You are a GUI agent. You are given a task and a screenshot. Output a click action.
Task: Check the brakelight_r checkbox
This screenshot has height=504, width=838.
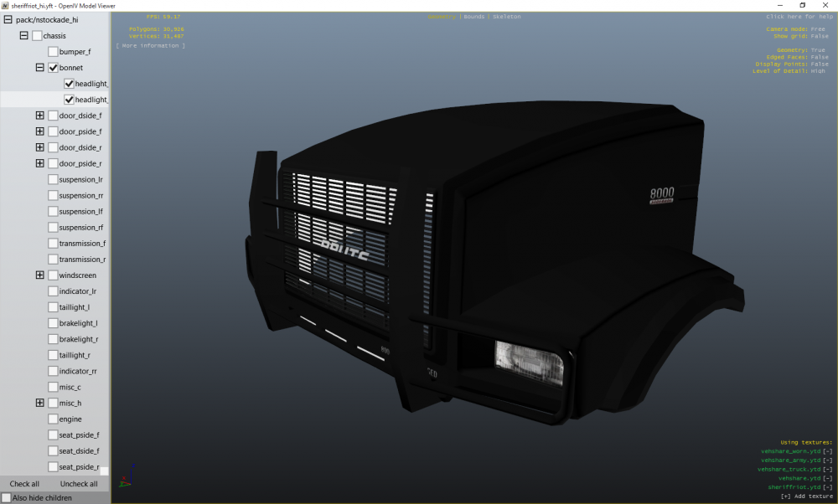pyautogui.click(x=53, y=339)
